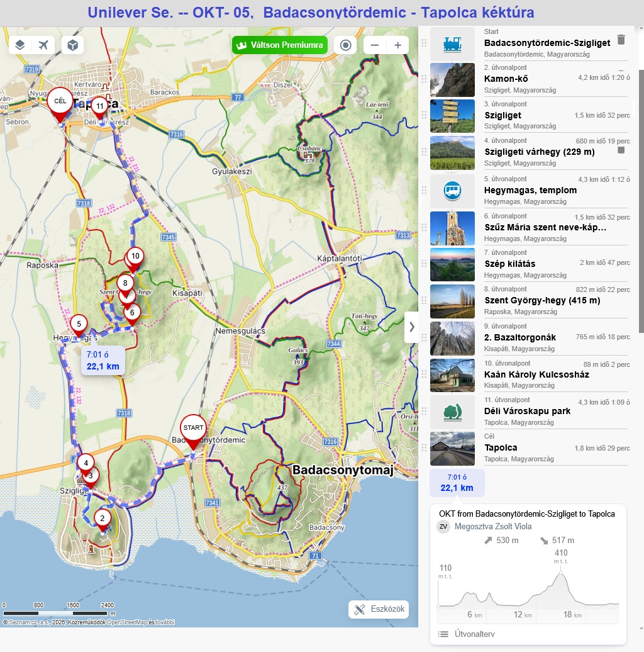Delete the Badacsonytördemic-Szigliget start waypoint
The width and height of the screenshot is (644, 652).
(x=621, y=40)
